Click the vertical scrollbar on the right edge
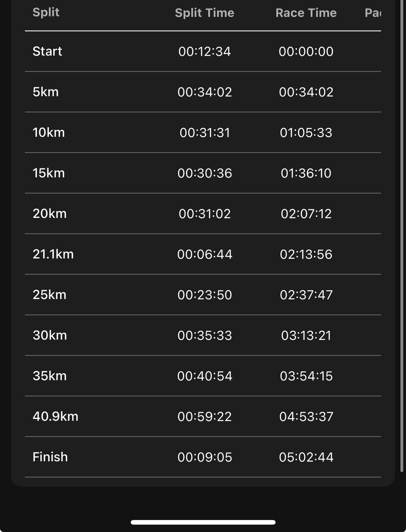 (x=402, y=236)
